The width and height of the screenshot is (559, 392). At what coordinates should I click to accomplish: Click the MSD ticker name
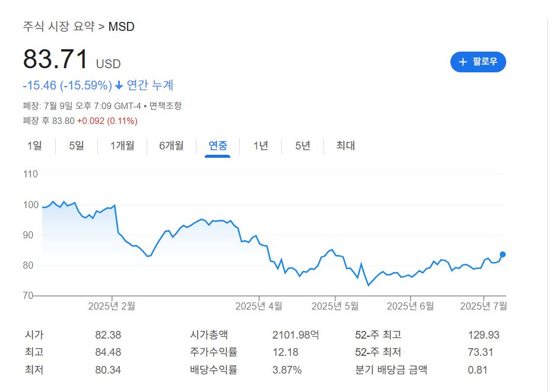[121, 27]
